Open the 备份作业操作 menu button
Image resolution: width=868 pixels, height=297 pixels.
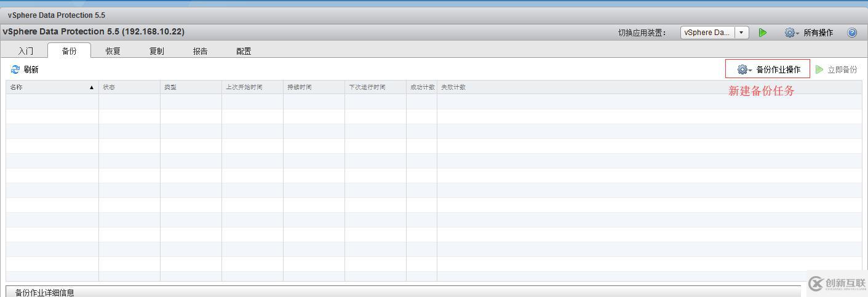768,69
